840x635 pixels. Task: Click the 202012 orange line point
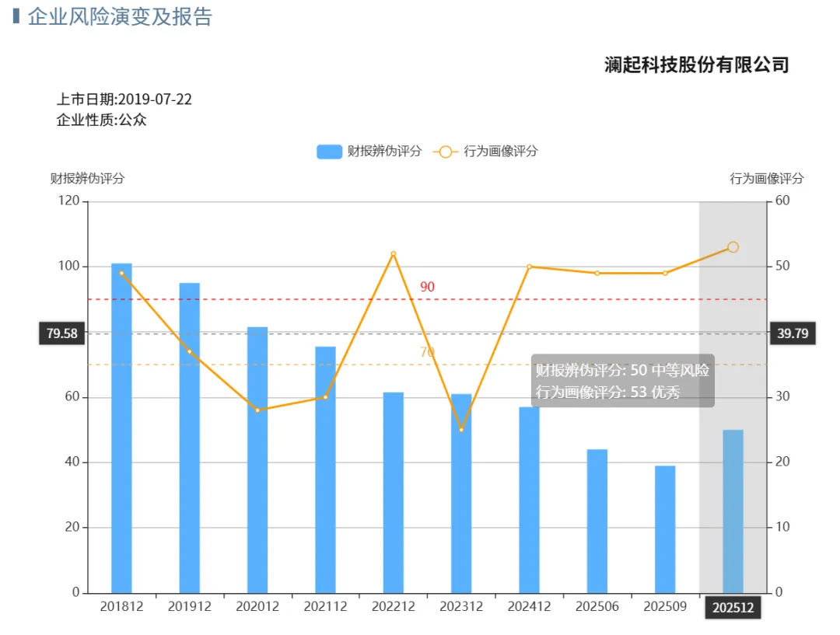[x=257, y=410]
